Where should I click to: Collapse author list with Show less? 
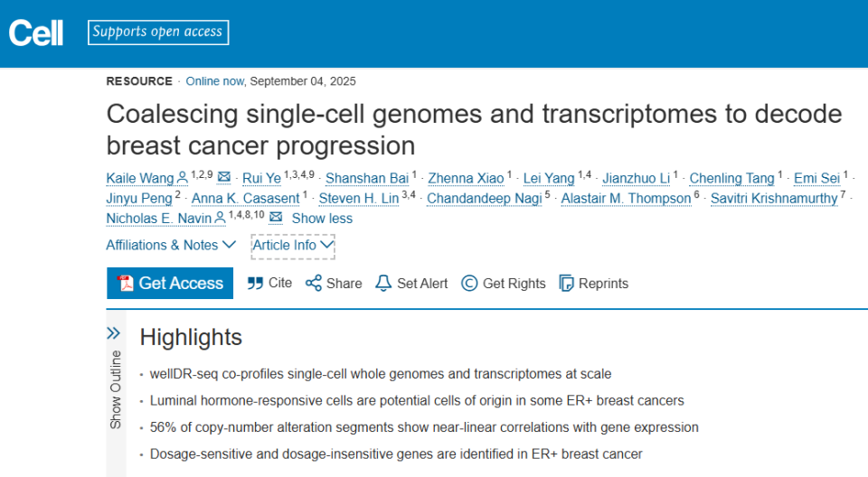(322, 219)
